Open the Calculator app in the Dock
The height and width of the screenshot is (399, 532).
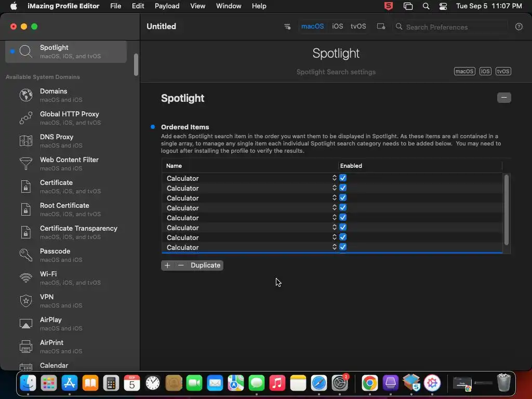tap(111, 383)
